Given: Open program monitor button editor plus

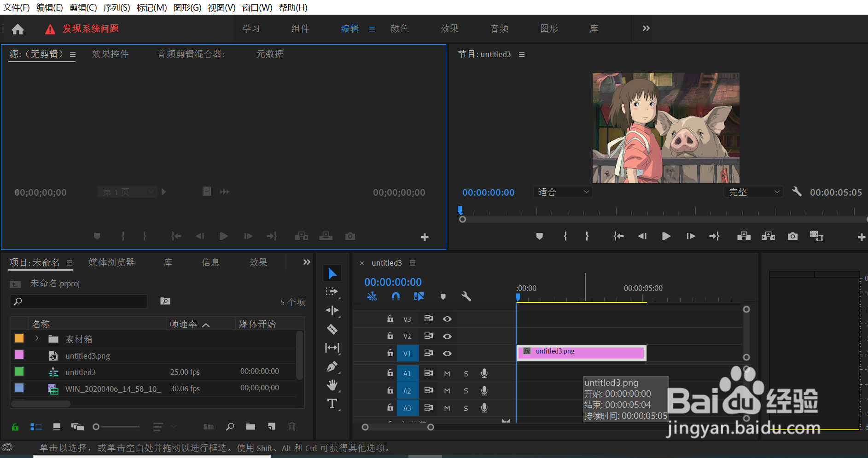Looking at the screenshot, I should (861, 237).
